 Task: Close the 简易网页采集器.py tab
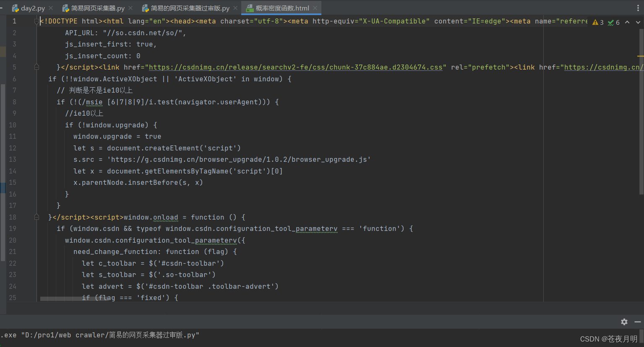[130, 8]
